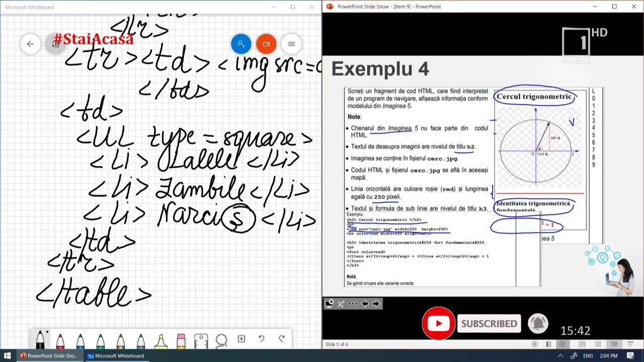Select the pink eraser tool
Image resolution: width=644 pixels, height=362 pixels.
(x=181, y=341)
